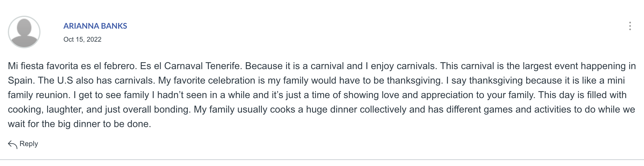Click the word "Spain." starting the second line

(x=21, y=80)
